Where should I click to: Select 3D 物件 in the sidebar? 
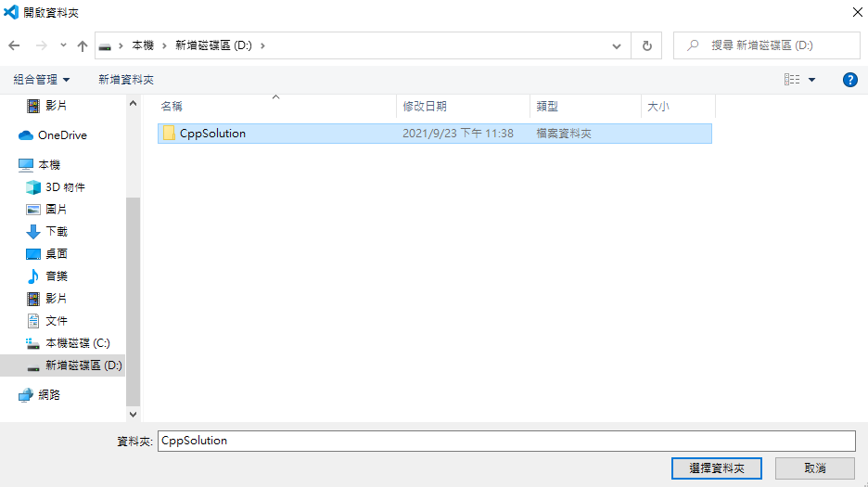(x=65, y=187)
